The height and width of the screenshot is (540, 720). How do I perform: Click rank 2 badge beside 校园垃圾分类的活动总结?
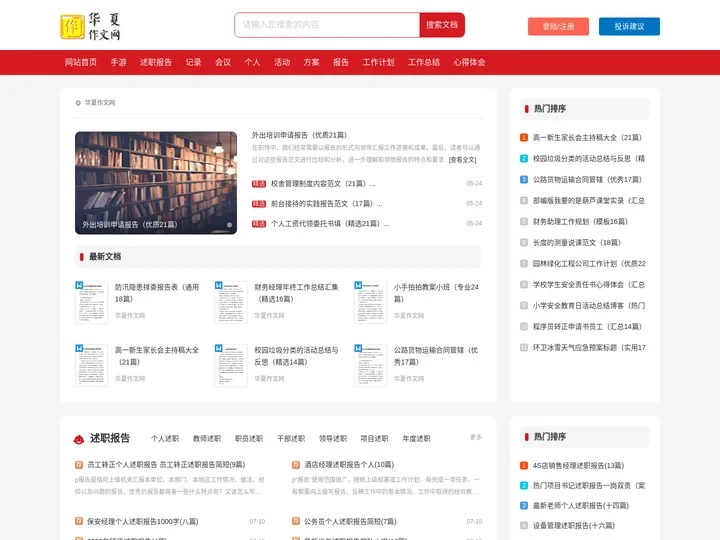tap(524, 158)
